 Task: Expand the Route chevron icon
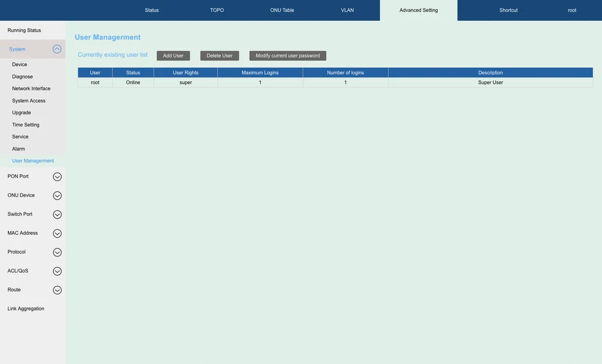(x=57, y=290)
